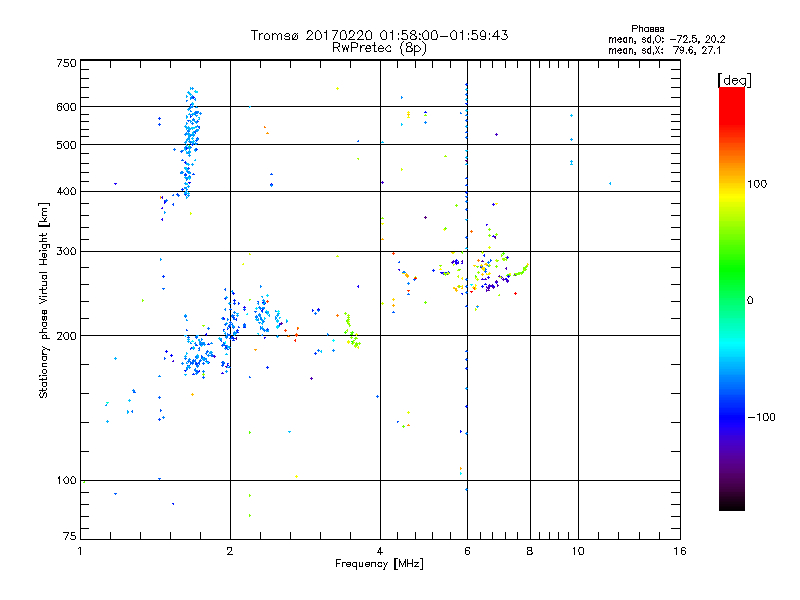Click the y-axis label '500'
Screen dimensions: 800x600
point(66,145)
